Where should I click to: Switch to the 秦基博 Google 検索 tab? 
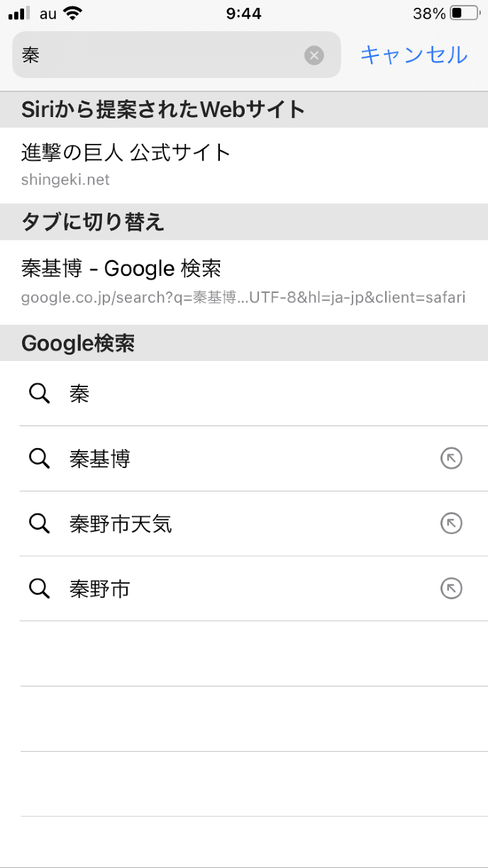tap(121, 269)
